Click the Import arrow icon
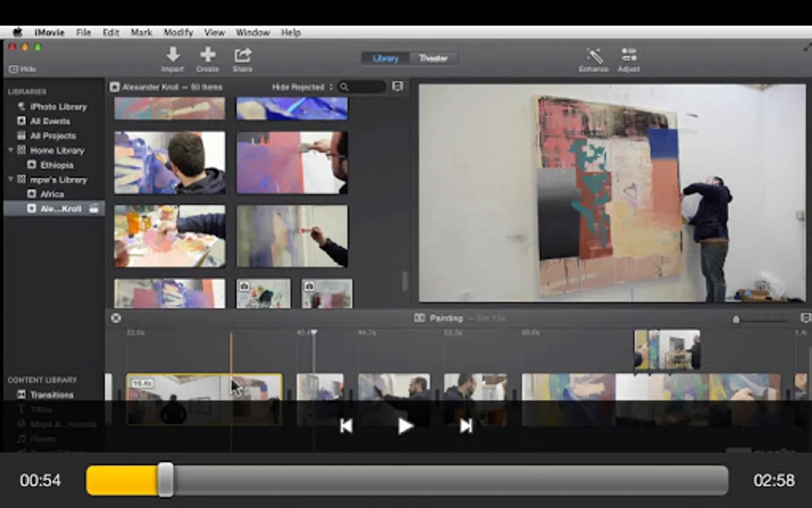This screenshot has height=508, width=812. (173, 55)
